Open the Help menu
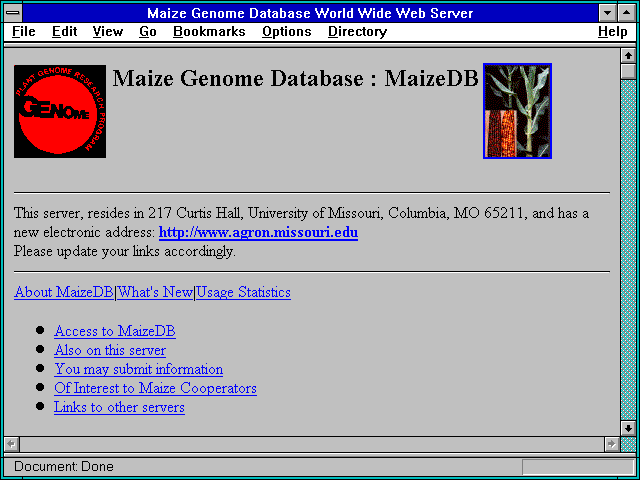The image size is (640, 480). pyautogui.click(x=613, y=31)
